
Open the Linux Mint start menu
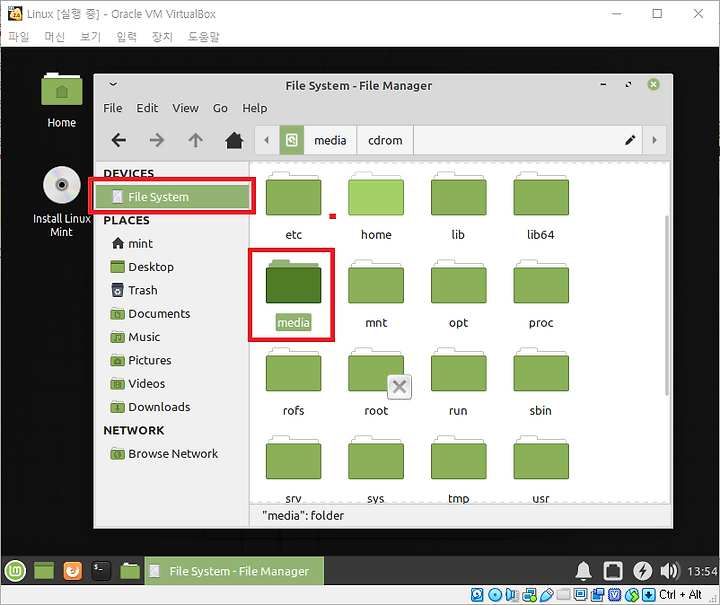click(15, 571)
